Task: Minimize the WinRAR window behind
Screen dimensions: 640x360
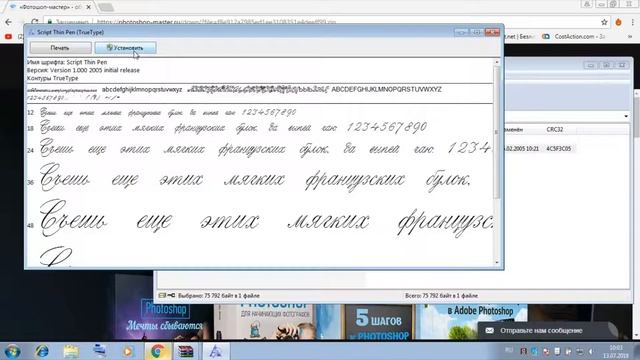Action: click(x=591, y=65)
